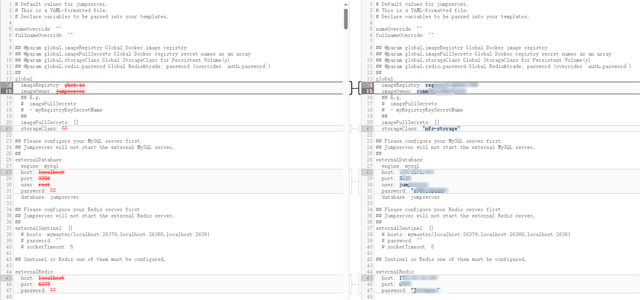This screenshot has width=644, height=300.
Task: Click the struck-out 'root' user in left pane
Action: [x=44, y=185]
